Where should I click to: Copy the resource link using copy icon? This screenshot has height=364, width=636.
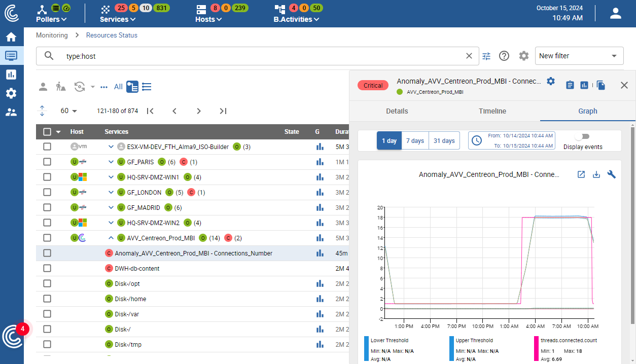[600, 85]
